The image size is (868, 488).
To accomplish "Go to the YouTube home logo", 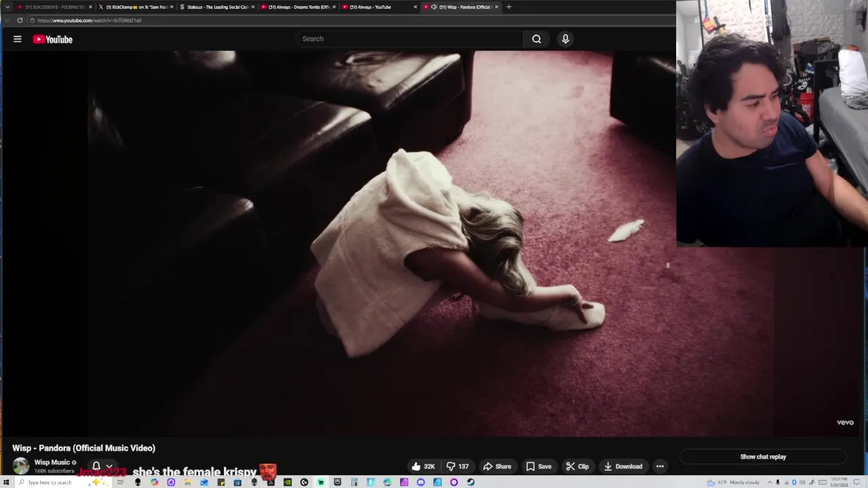I will click(x=53, y=39).
